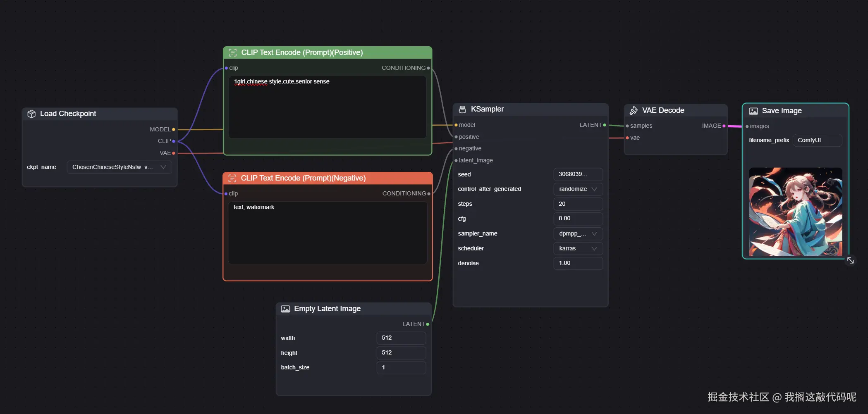Expand the sampler_name dropdown
The image size is (868, 414).
click(x=578, y=234)
